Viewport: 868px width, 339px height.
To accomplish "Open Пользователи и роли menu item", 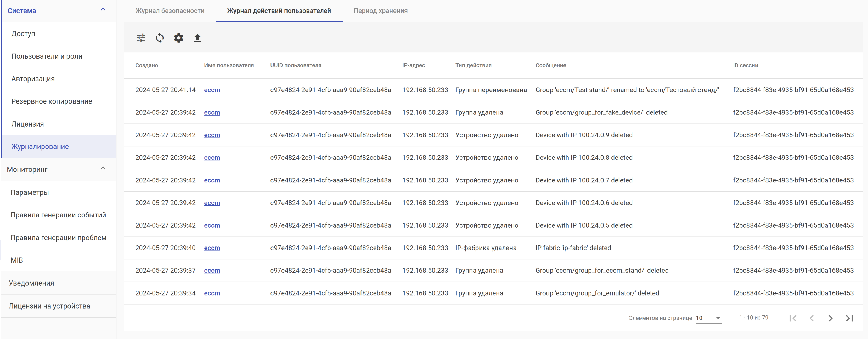I will point(47,56).
